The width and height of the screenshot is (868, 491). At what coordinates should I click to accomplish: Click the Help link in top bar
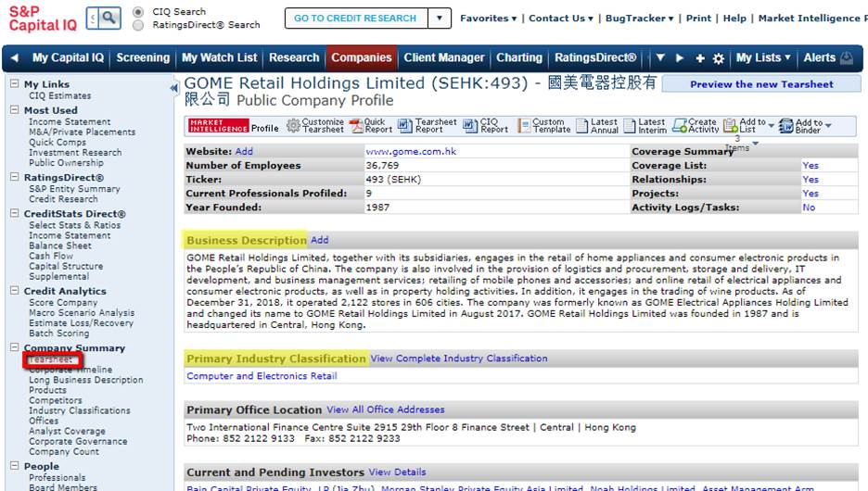click(734, 19)
